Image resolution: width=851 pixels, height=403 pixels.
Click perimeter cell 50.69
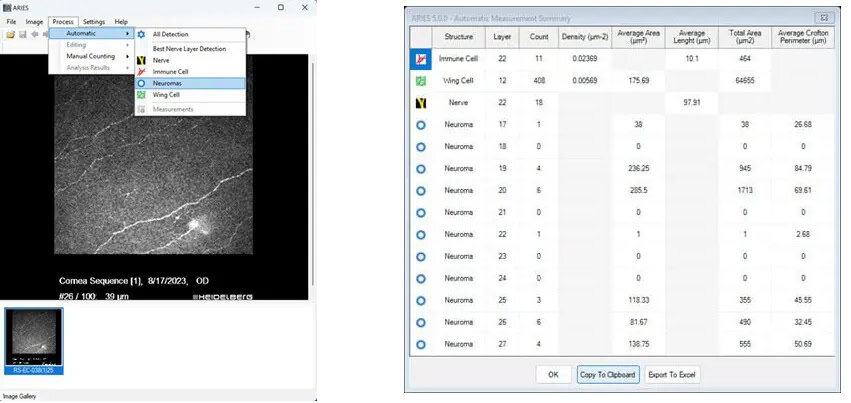[803, 344]
